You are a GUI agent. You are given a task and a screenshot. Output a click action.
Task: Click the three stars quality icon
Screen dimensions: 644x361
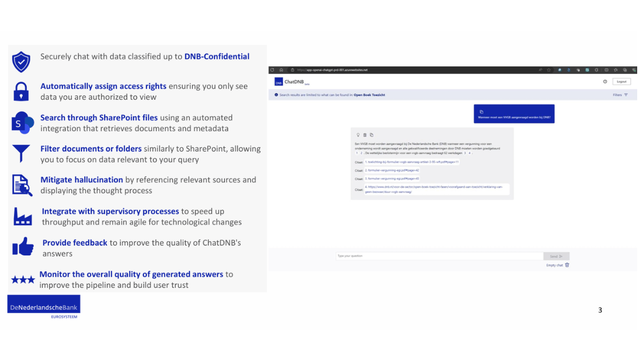pos(23,280)
